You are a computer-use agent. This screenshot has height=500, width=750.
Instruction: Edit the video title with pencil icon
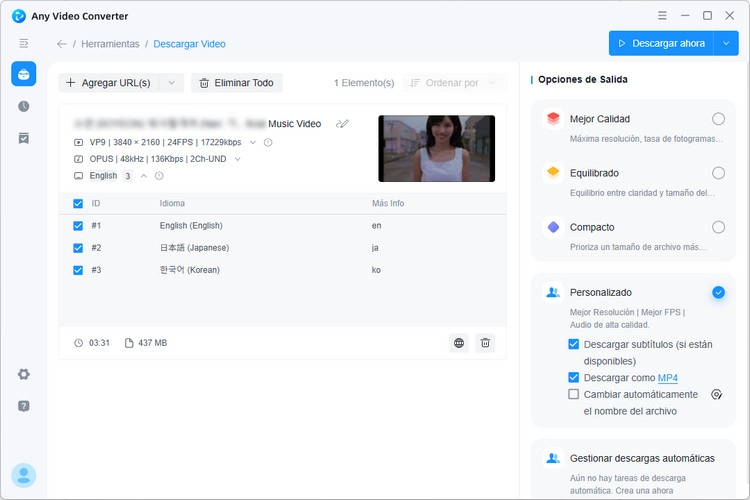click(342, 124)
